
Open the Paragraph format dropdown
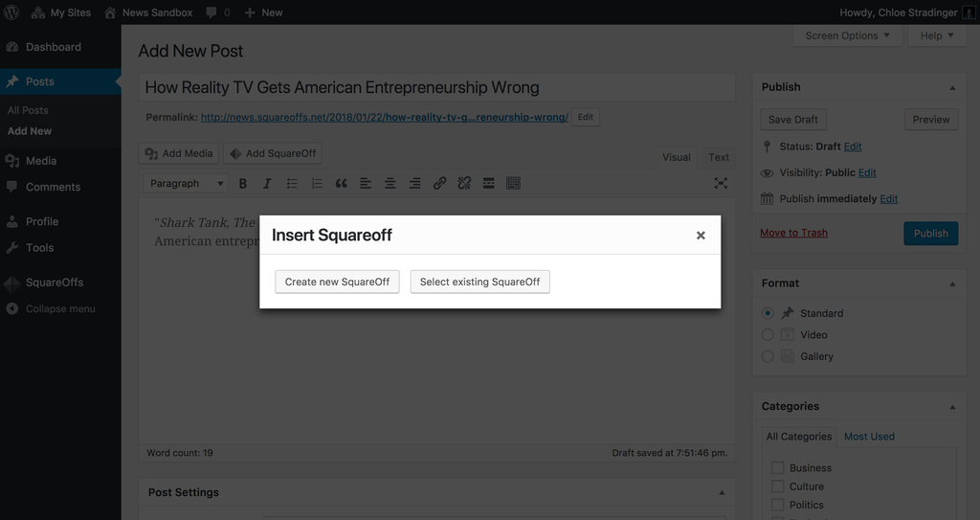tap(185, 183)
